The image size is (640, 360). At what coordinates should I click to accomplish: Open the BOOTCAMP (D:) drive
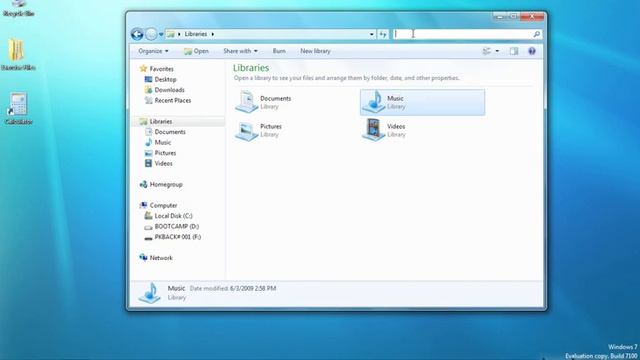click(177, 227)
